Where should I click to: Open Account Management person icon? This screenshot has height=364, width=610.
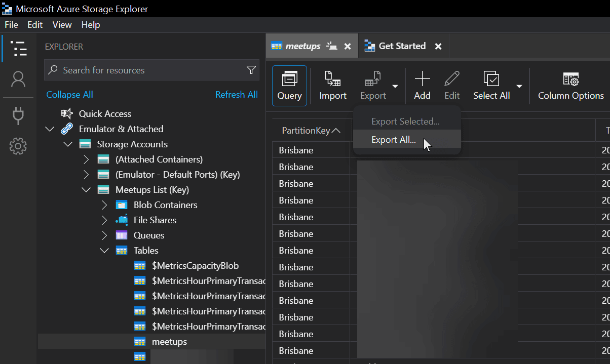pos(18,79)
